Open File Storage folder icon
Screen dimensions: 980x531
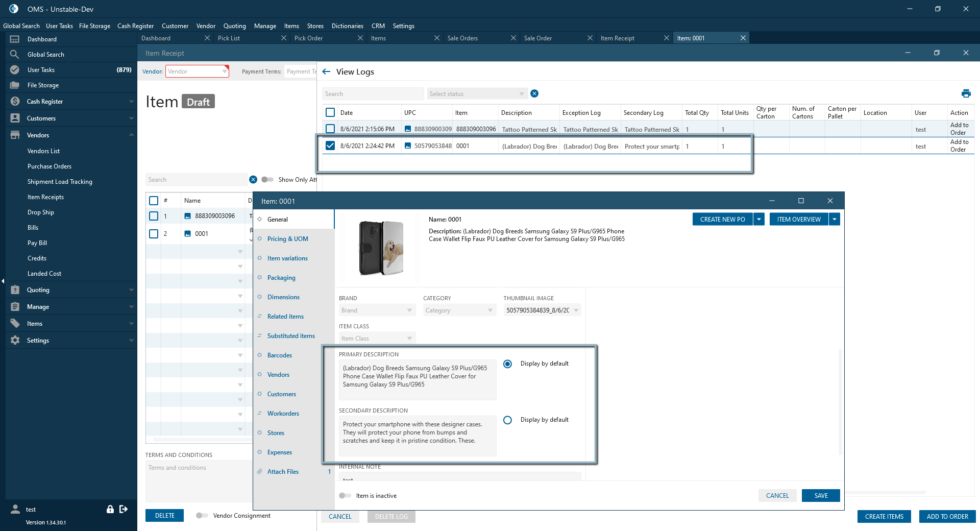[x=15, y=85]
